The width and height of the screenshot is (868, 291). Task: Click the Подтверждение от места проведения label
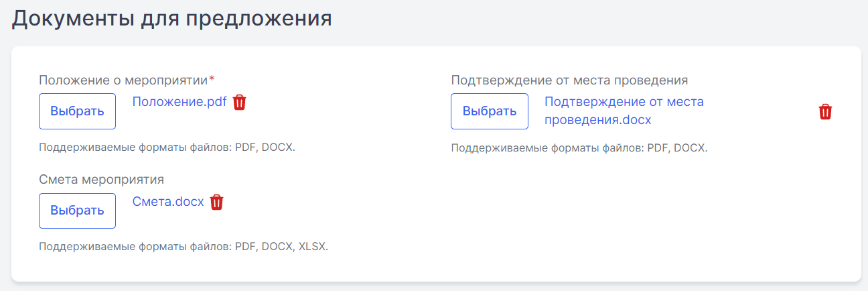(570, 80)
